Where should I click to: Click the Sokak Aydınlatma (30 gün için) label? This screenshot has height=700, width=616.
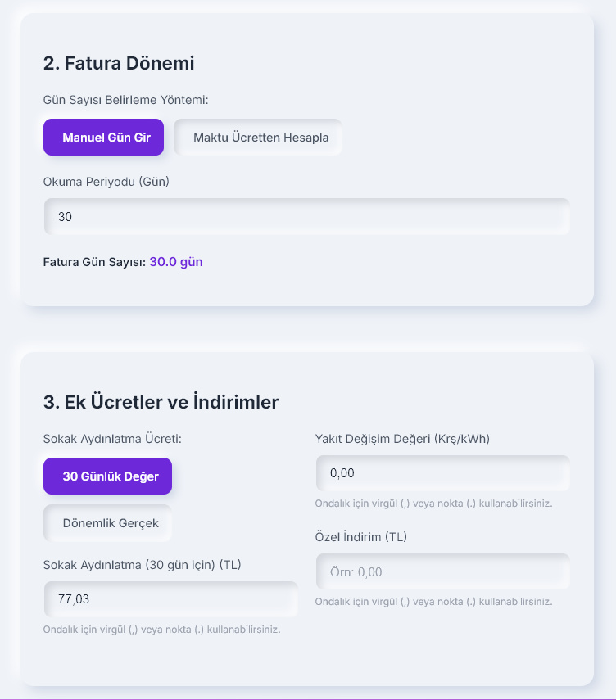click(142, 565)
